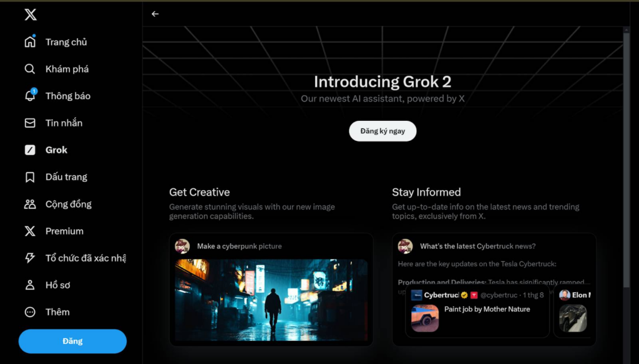Click the X logo icon
Screen dimensions: 639x364
click(30, 15)
